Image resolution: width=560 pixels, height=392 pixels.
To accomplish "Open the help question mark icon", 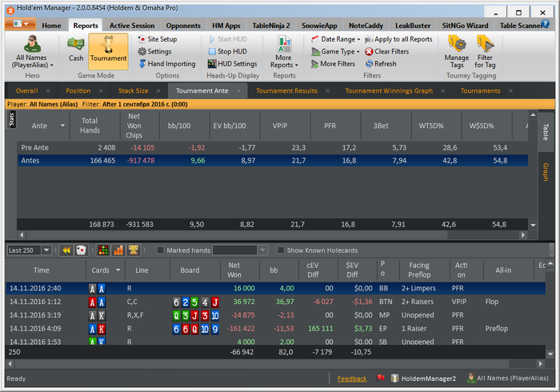I will 545,24.
